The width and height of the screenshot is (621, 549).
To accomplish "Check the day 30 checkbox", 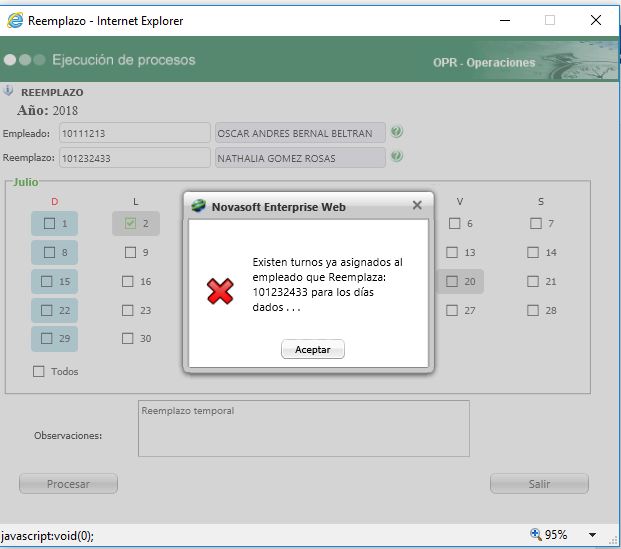I will pos(128,338).
